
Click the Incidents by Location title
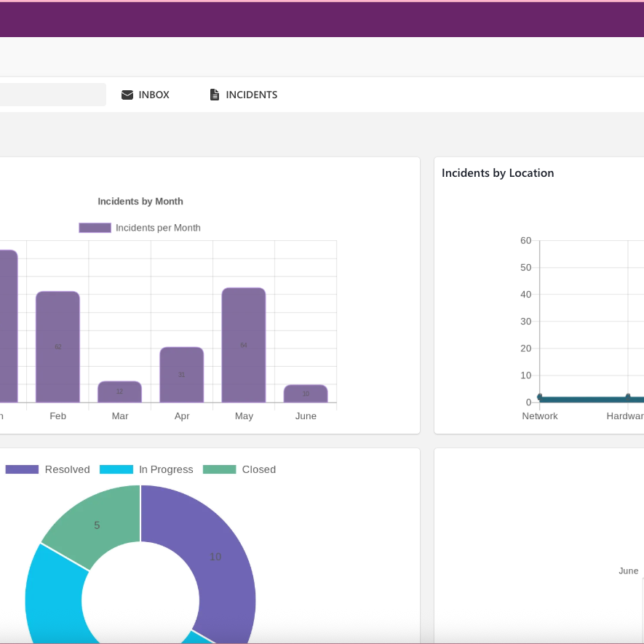coord(498,173)
